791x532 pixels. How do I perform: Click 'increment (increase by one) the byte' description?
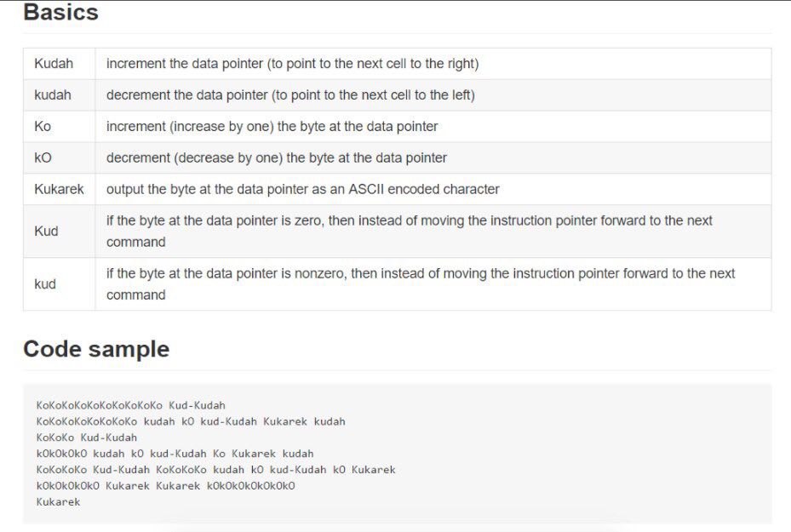272,126
